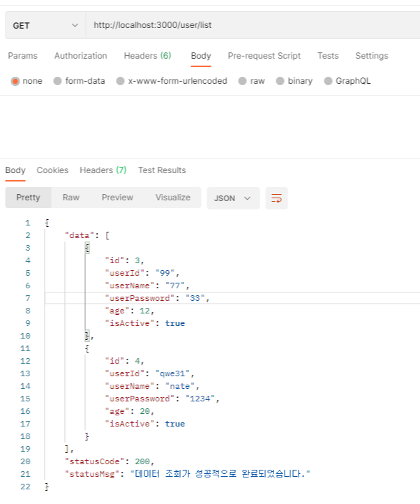Click the "userName": "77" line
The image size is (420, 504).
coord(147,286)
